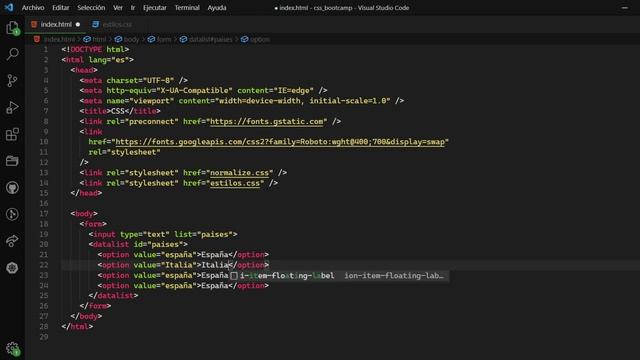Click the VS Code logo in title bar
The image size is (640, 360).
(9, 7)
